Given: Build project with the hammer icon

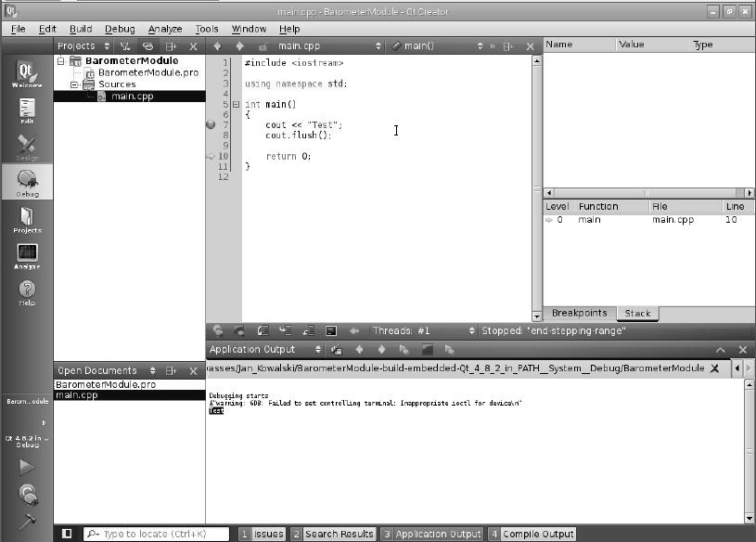Looking at the screenshot, I should pyautogui.click(x=27, y=522).
